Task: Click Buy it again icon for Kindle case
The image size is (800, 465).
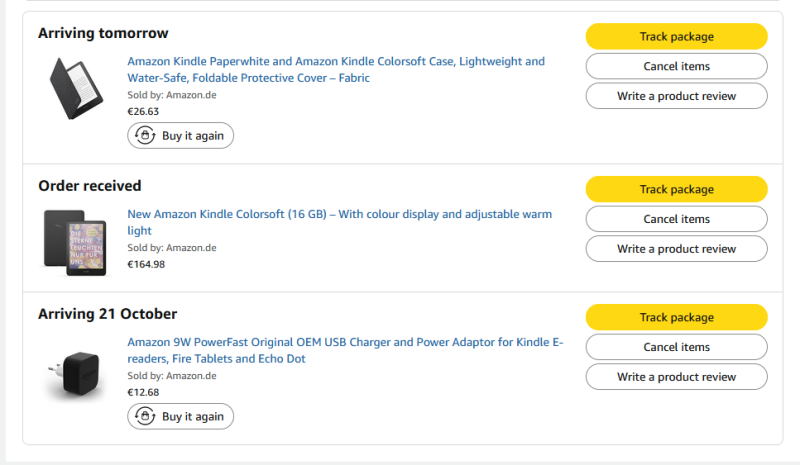Action: tap(145, 136)
